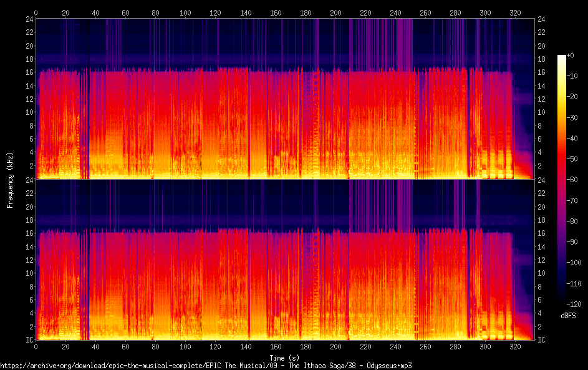Click the dark bottom of the dBFS color bar

click(x=562, y=302)
